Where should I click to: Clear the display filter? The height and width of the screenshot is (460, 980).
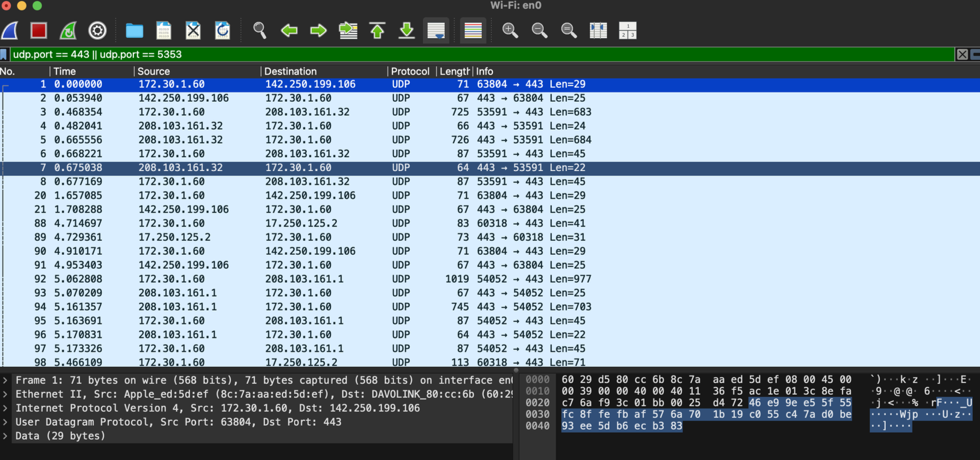pyautogui.click(x=962, y=54)
